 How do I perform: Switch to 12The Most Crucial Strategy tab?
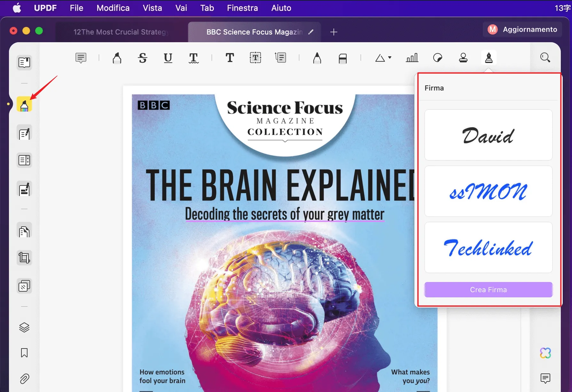tap(121, 32)
